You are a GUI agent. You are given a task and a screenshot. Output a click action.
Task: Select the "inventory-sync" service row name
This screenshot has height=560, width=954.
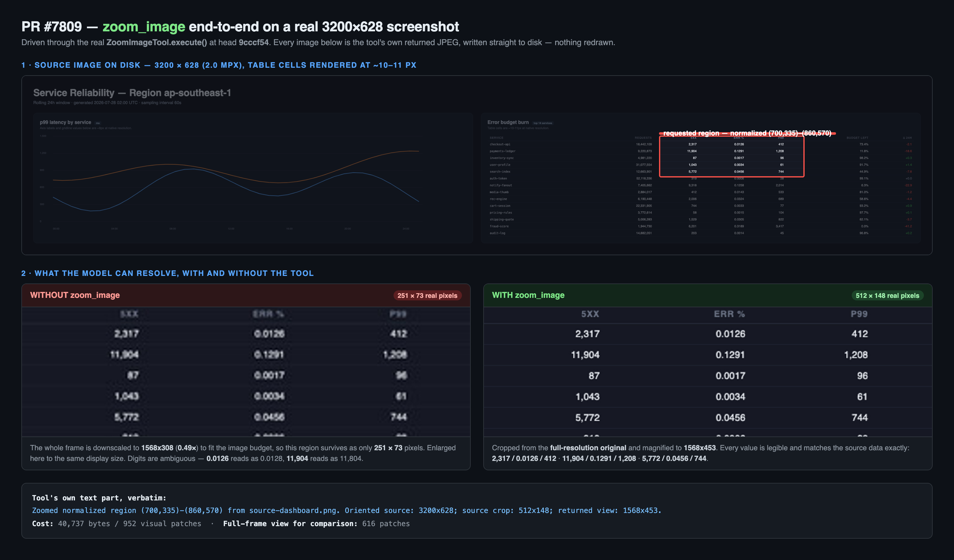[501, 158]
